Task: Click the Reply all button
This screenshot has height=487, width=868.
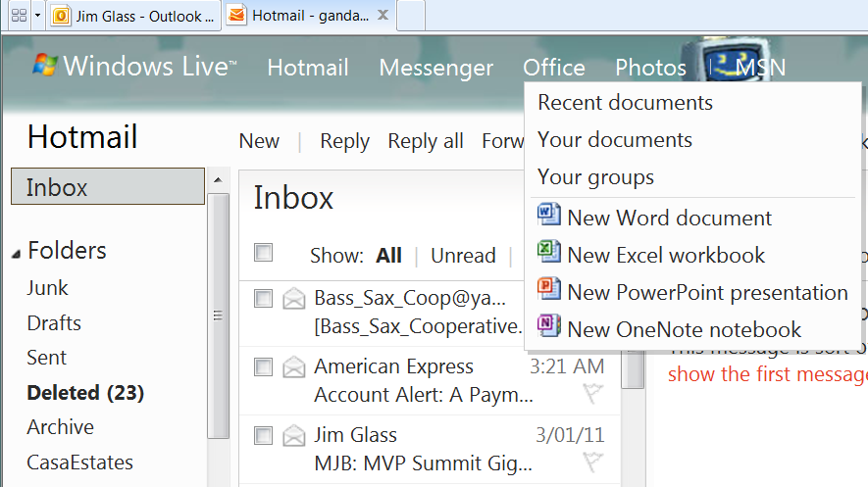Action: click(425, 141)
